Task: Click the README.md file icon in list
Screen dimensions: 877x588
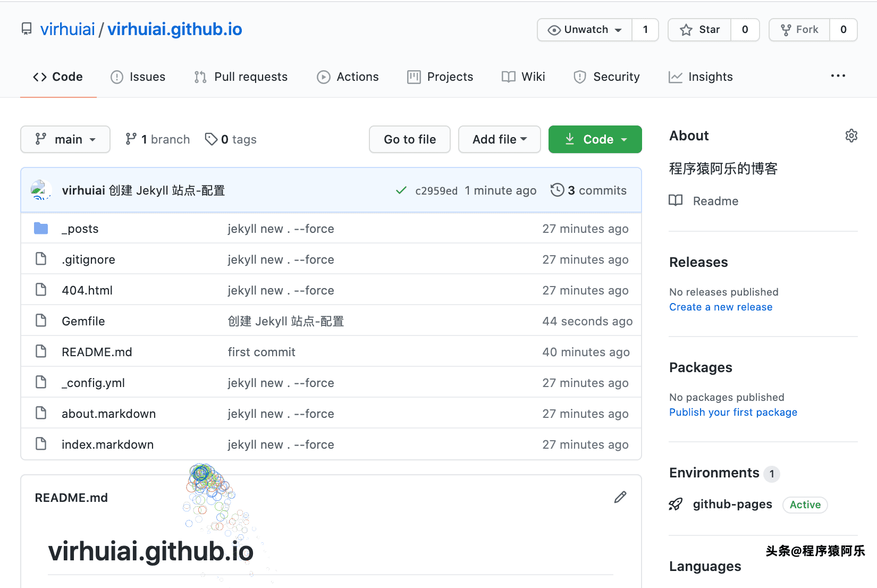Action: [x=41, y=351]
